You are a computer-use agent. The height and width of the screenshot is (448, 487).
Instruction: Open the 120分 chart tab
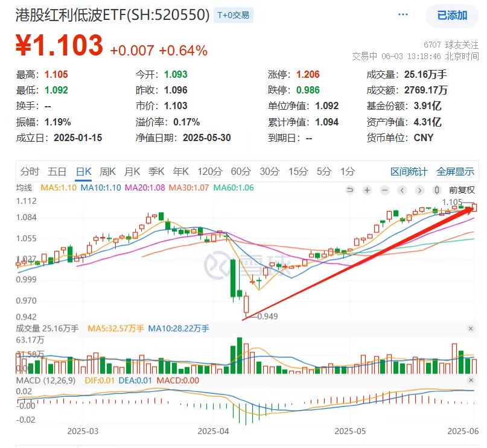(x=210, y=171)
